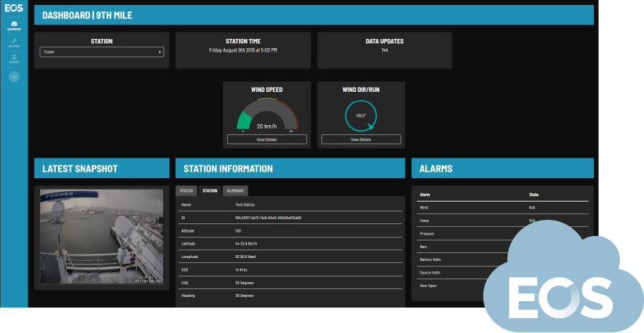View Details for Wind Speed
The image size is (644, 333).
click(x=267, y=140)
